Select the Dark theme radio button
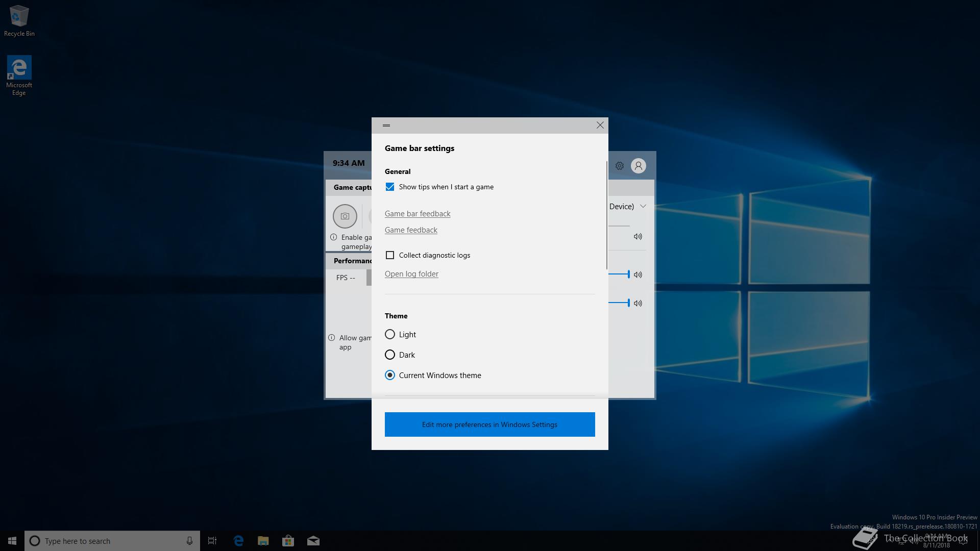This screenshot has height=551, width=980. click(x=390, y=355)
